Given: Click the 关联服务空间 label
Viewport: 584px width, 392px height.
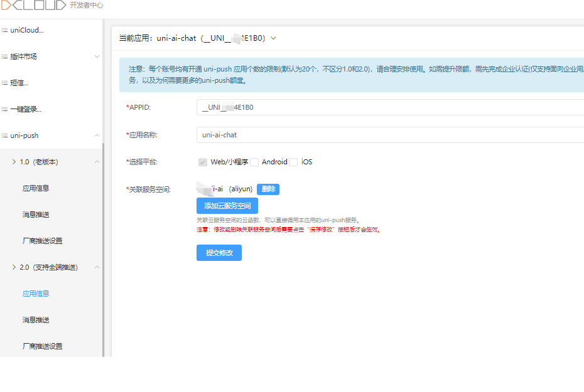Looking at the screenshot, I should 148,189.
